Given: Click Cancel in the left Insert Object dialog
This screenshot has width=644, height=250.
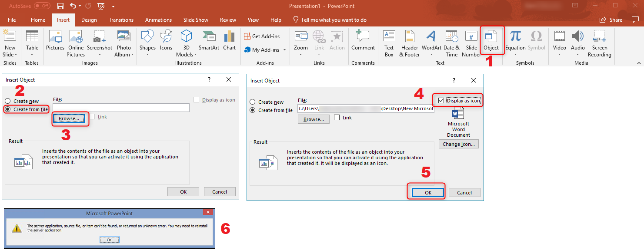Looking at the screenshot, I should pos(220,192).
